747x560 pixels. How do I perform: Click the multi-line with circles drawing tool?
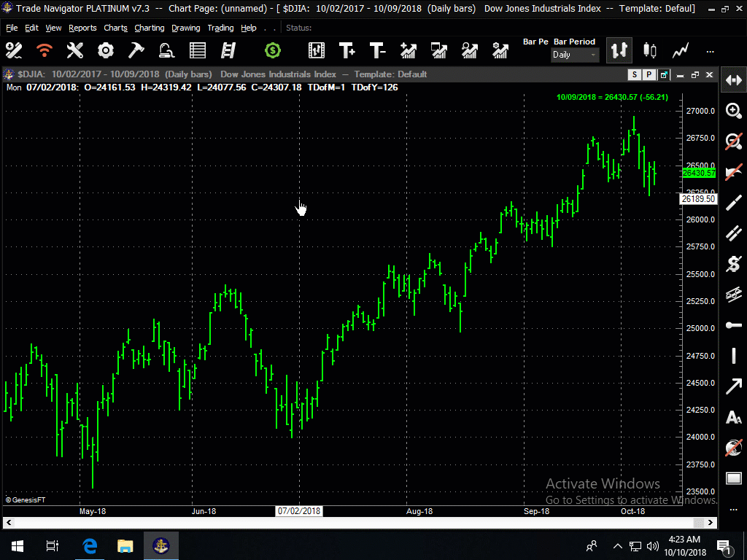coord(734,295)
